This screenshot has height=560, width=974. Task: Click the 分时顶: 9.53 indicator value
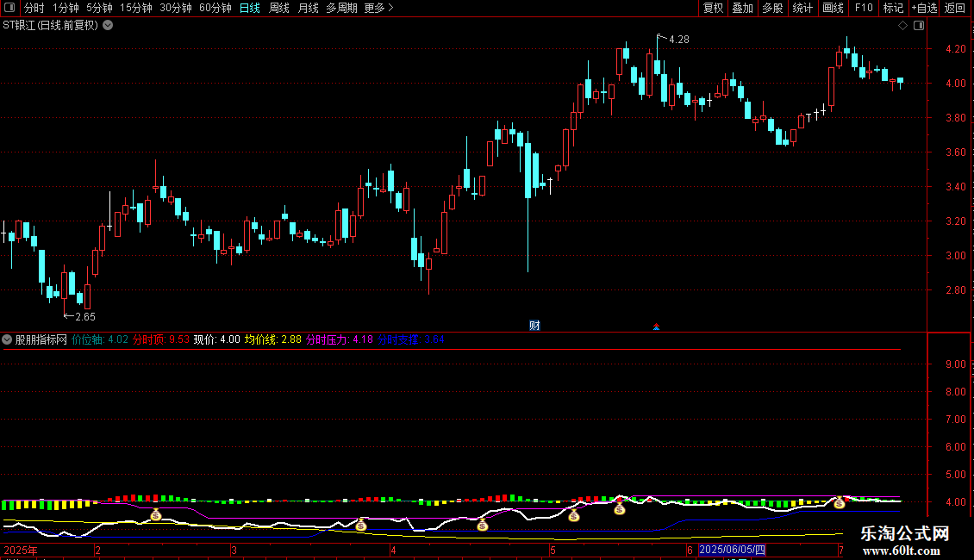click(161, 339)
